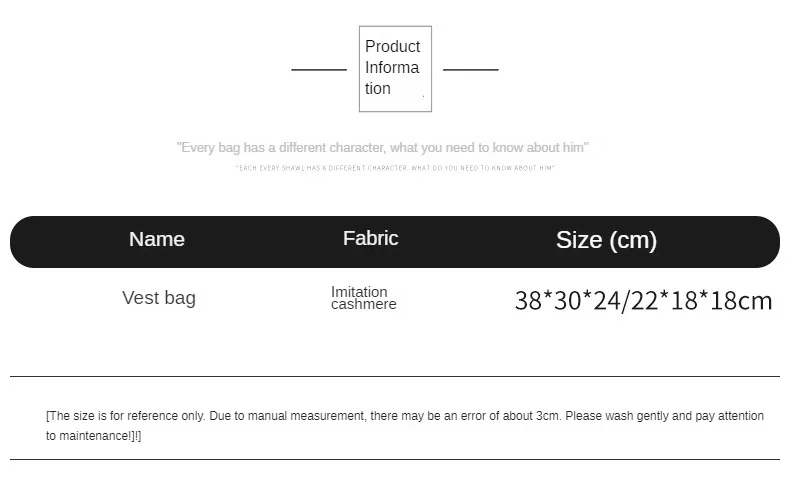The width and height of the screenshot is (790, 480).
Task: Select the "Size (cm)" column header
Action: point(606,240)
